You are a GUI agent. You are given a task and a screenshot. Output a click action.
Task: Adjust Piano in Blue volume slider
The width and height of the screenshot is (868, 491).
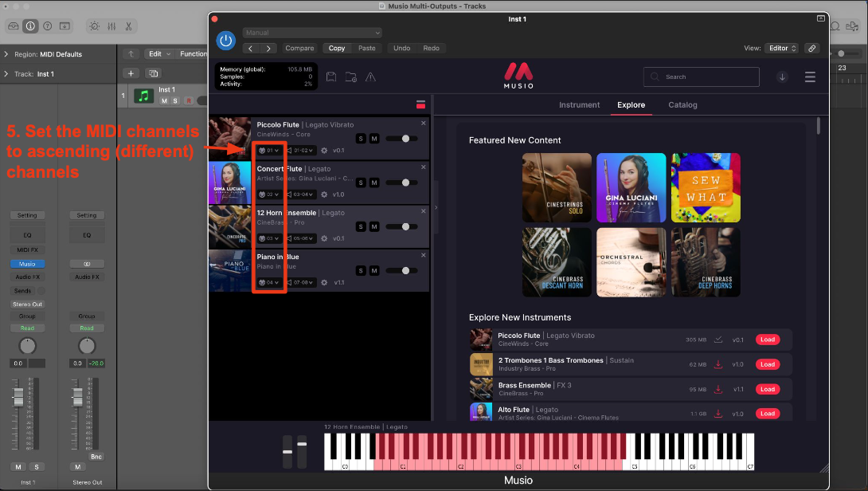point(402,270)
